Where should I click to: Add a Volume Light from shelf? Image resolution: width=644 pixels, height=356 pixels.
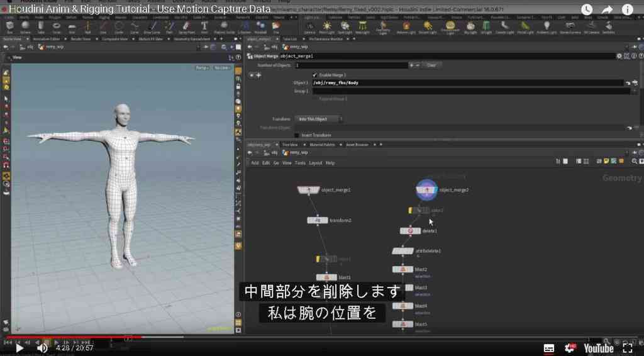tap(406, 27)
